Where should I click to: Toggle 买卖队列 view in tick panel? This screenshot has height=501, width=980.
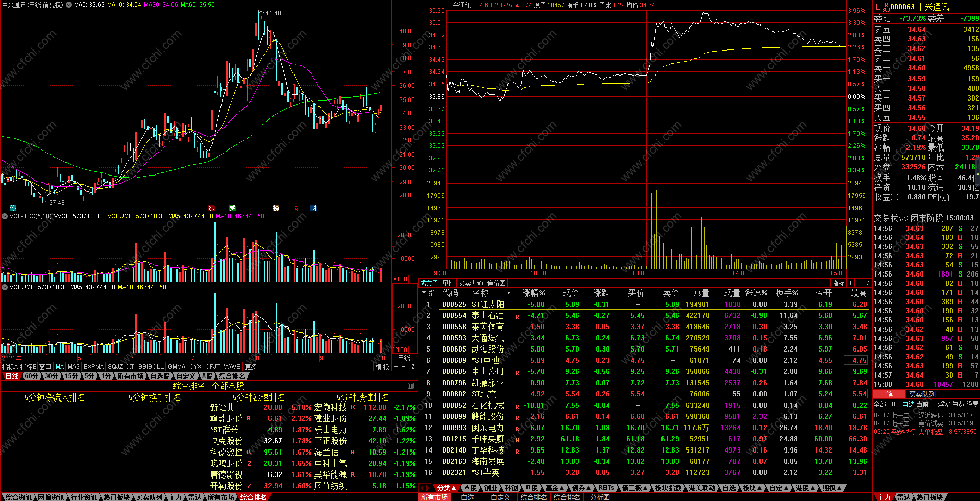click(x=922, y=394)
